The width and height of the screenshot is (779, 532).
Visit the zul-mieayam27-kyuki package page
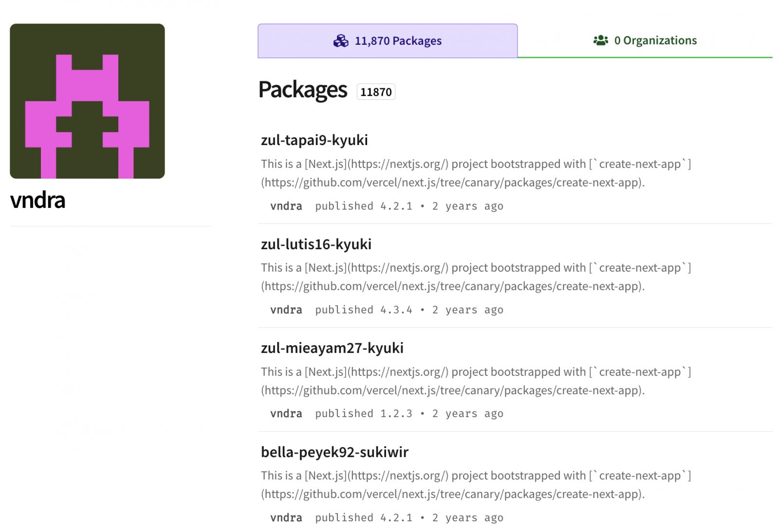(332, 348)
